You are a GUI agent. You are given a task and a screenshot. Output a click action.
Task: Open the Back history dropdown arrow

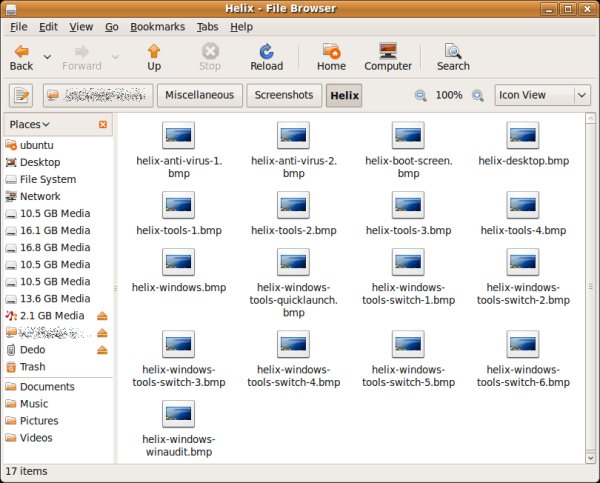click(47, 57)
